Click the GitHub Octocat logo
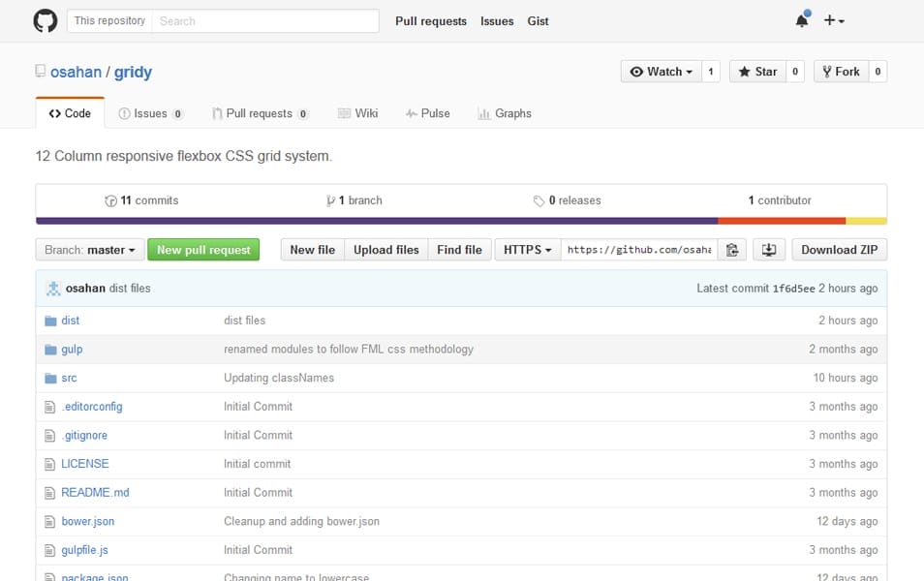 (46, 20)
